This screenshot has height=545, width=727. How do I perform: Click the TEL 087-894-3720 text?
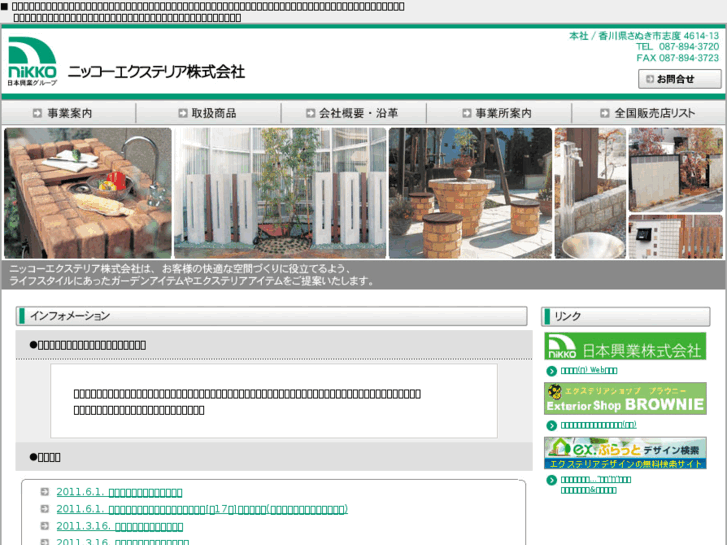[x=677, y=46]
